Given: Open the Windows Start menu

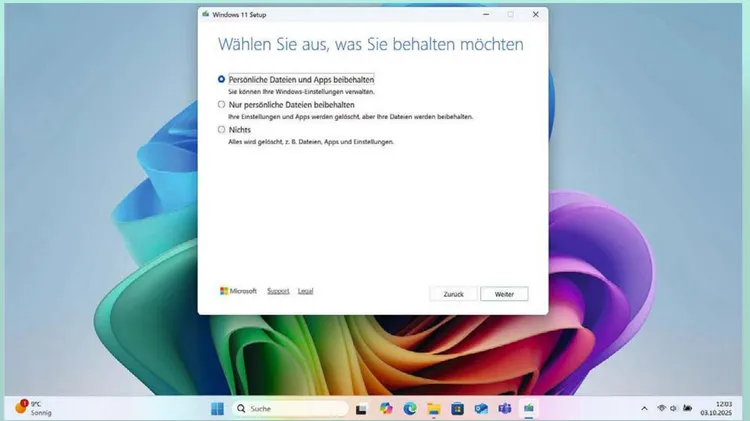Looking at the screenshot, I should coord(217,408).
